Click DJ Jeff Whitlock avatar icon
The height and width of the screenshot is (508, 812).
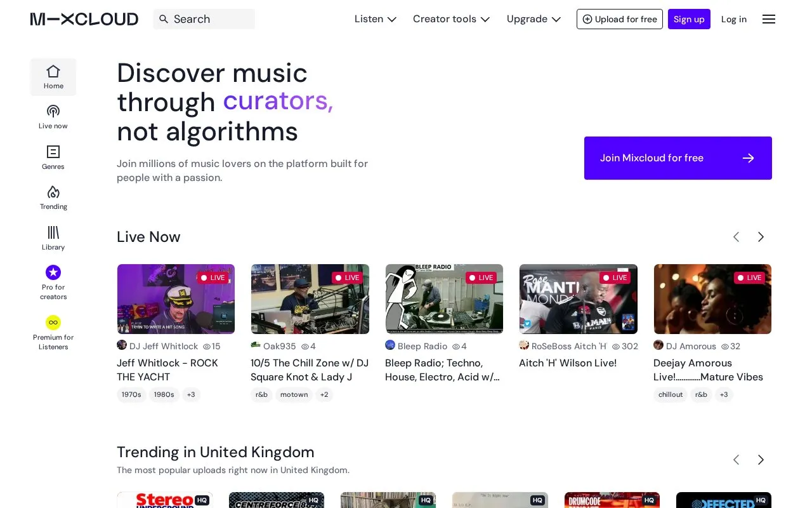click(x=122, y=345)
